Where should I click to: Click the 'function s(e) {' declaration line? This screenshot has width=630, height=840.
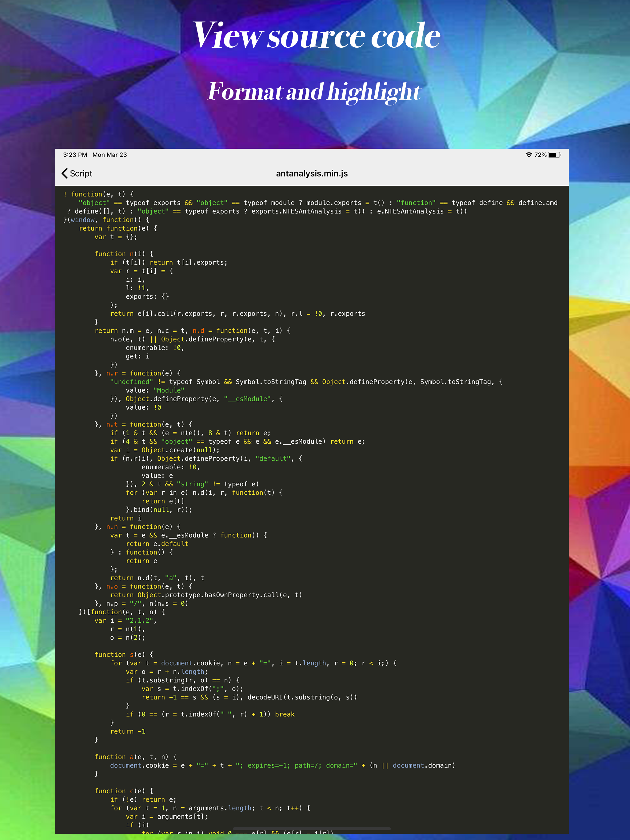click(x=124, y=655)
